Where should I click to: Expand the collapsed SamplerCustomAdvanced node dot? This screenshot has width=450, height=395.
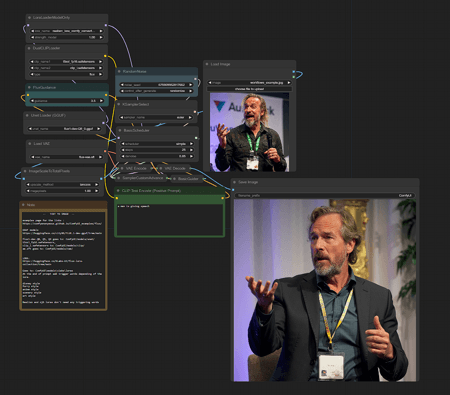point(119,178)
